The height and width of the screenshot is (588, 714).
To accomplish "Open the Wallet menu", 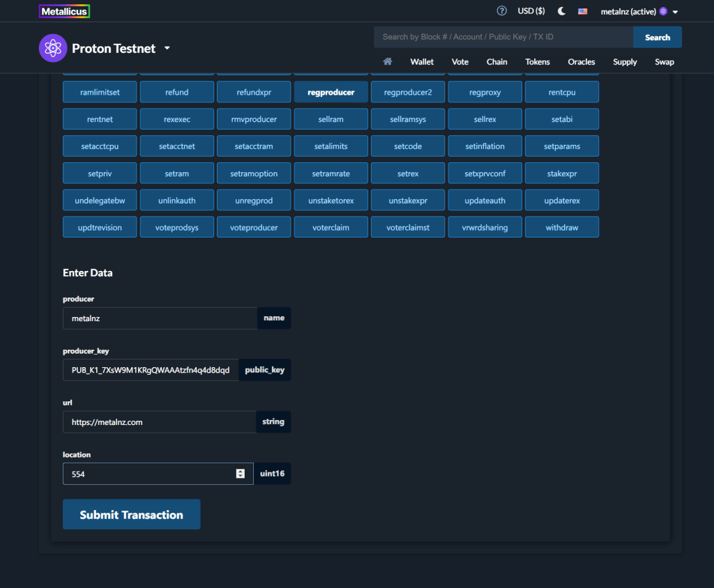I will pyautogui.click(x=422, y=62).
